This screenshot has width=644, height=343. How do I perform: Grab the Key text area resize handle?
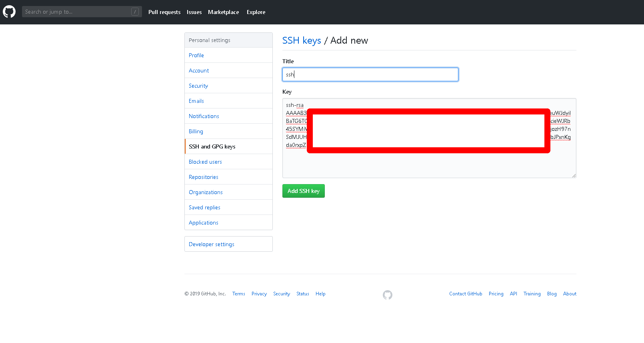574,176
